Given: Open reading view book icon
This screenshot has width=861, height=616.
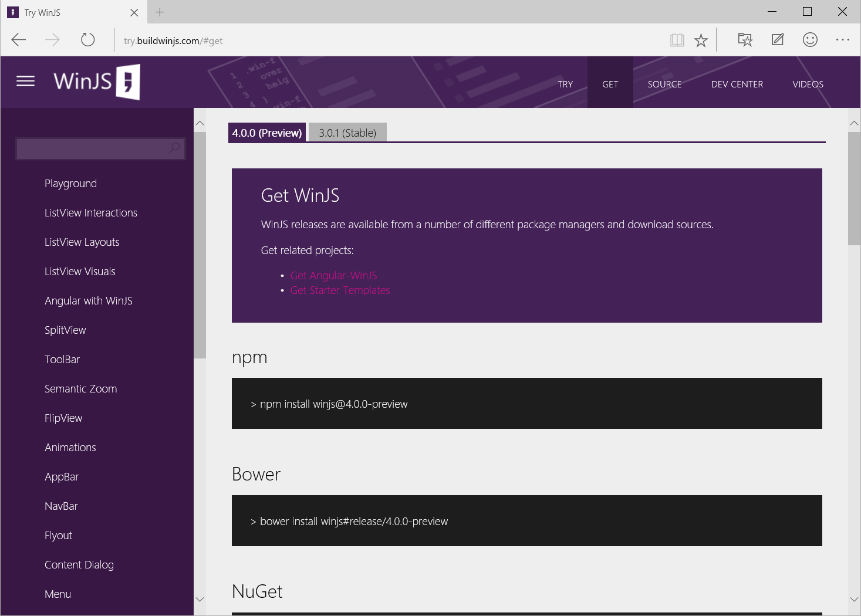Looking at the screenshot, I should [677, 40].
